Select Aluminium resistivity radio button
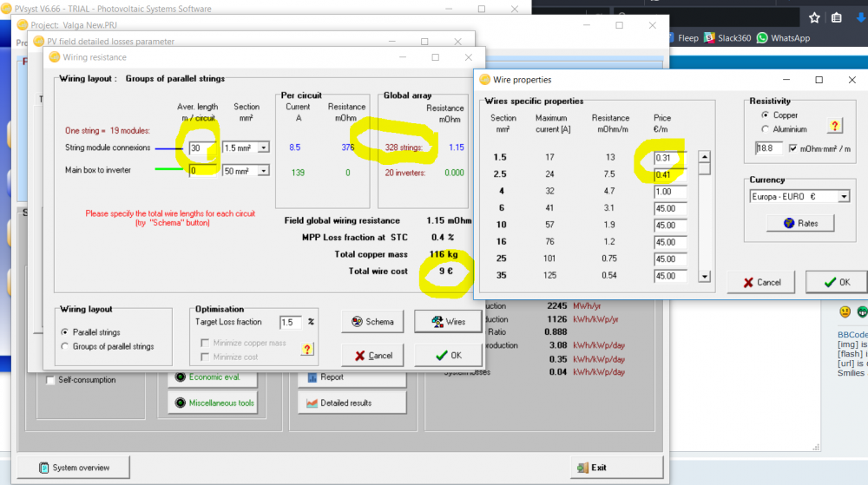This screenshot has width=868, height=485. (x=765, y=128)
